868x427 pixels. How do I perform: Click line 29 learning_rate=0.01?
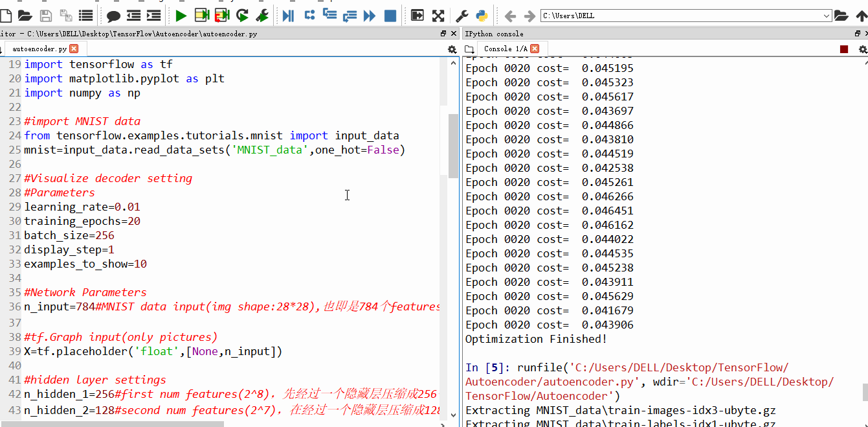82,207
